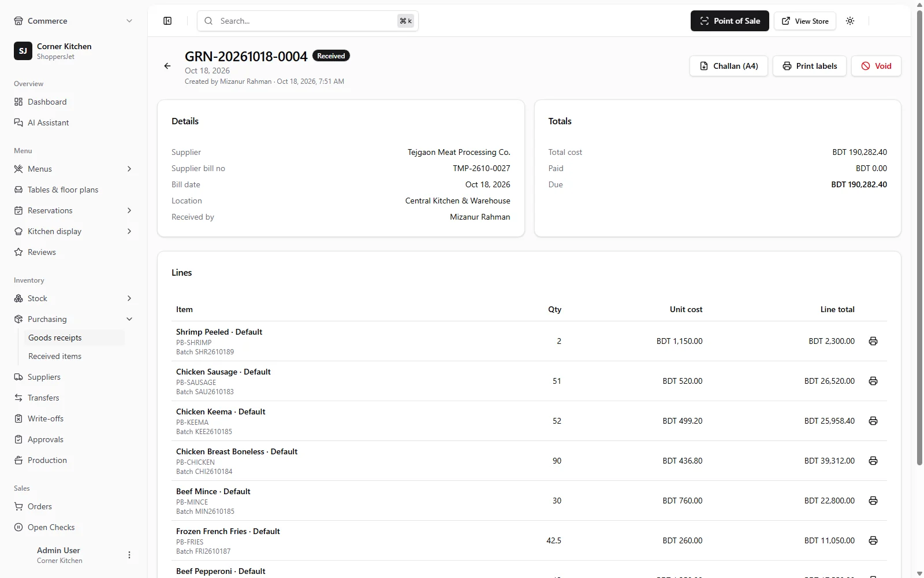
Task: Open Production in the sidebar
Action: click(73, 460)
